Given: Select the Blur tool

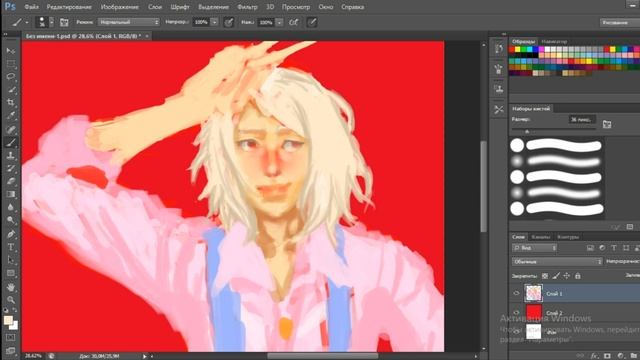Looking at the screenshot, I should coord(11,207).
